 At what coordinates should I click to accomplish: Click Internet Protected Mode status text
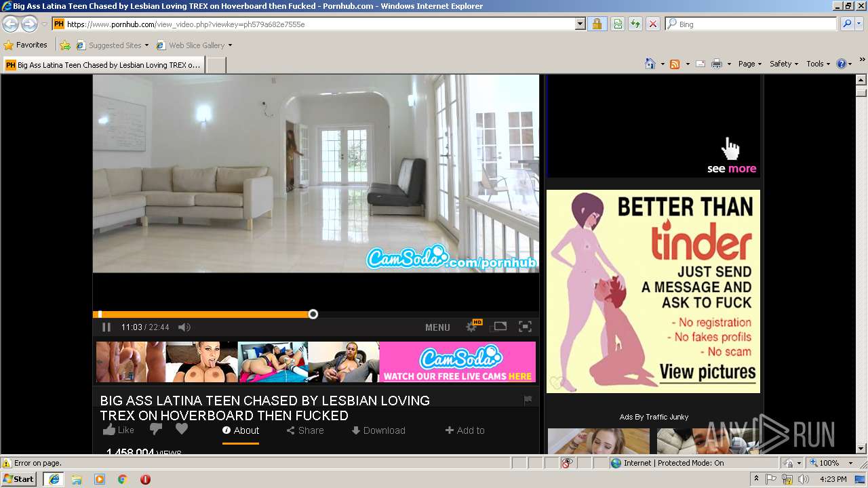(673, 463)
